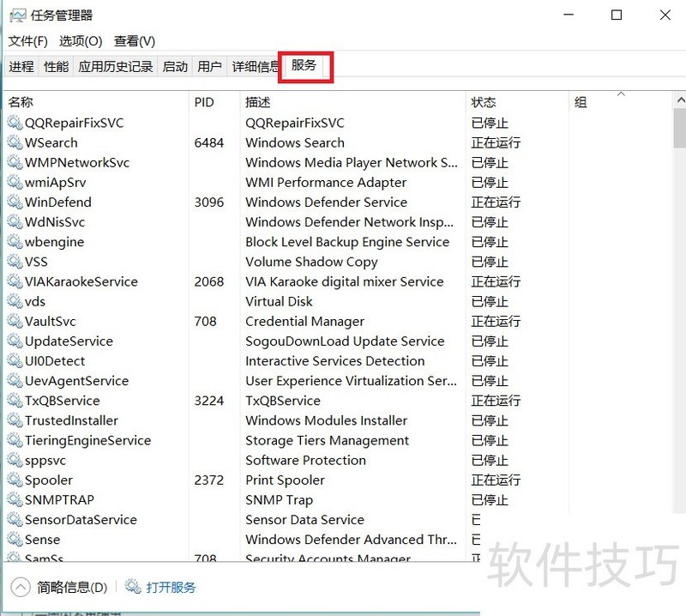Select the Software Protection description
This screenshot has height=616, width=686.
[x=306, y=460]
